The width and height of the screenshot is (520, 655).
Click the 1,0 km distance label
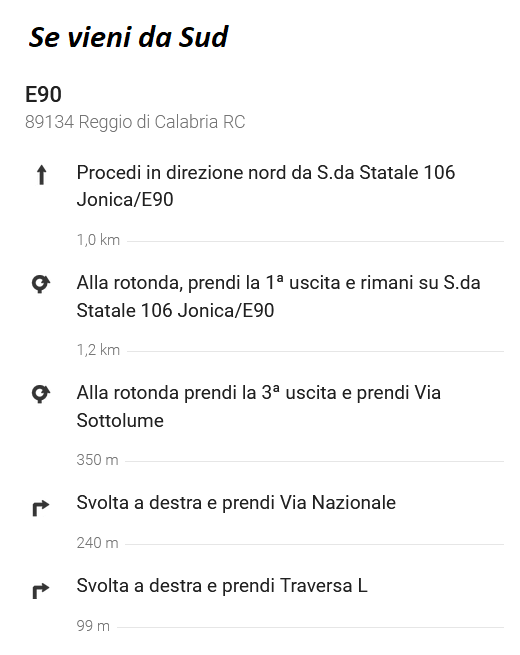pos(98,240)
